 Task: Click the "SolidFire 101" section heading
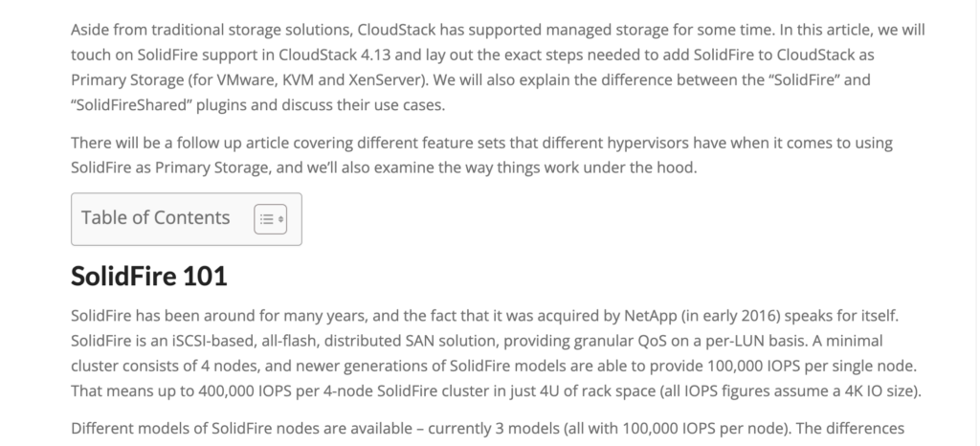coord(149,278)
